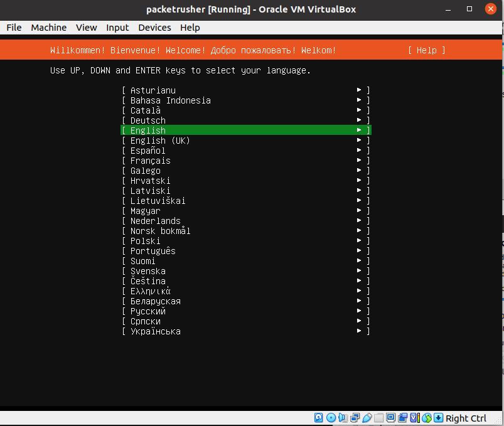
Task: Click the display settings status icon
Action: (390, 418)
